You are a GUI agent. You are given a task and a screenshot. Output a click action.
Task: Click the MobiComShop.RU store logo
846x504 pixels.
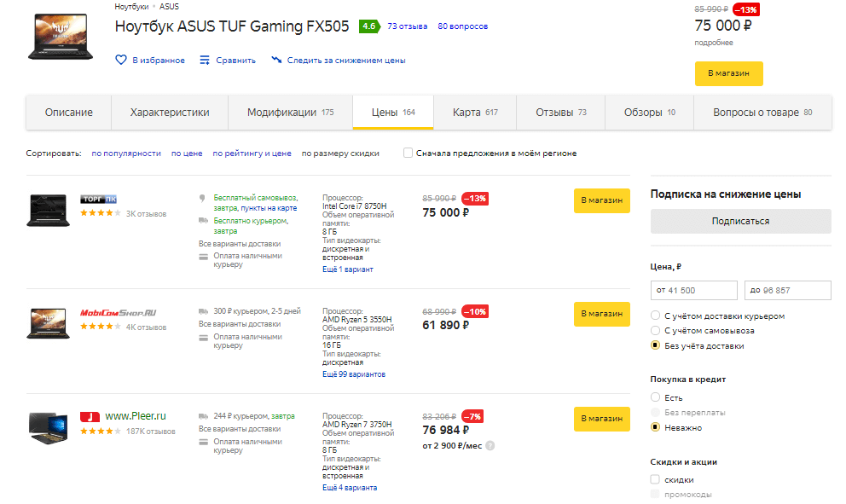point(118,313)
